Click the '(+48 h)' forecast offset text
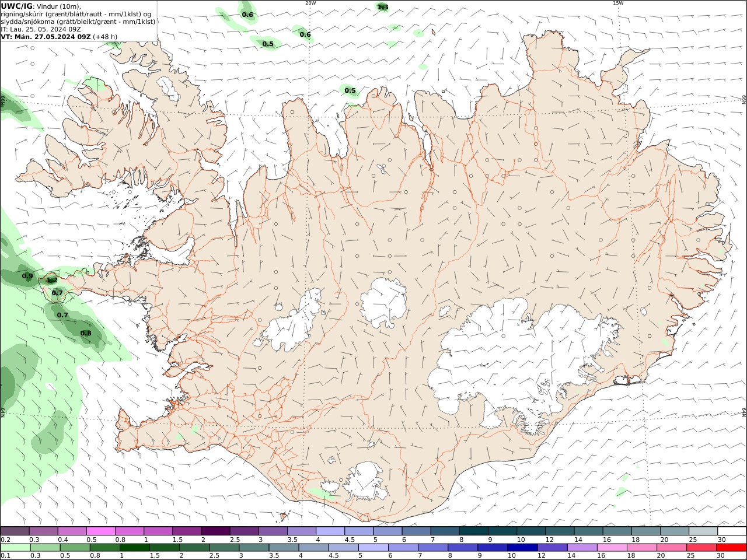 click(x=105, y=37)
